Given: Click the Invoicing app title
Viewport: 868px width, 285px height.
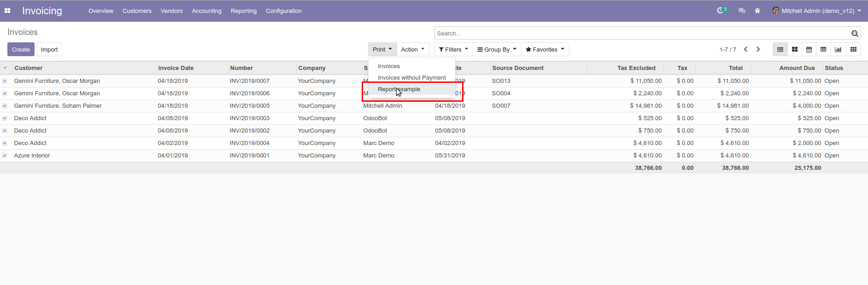Looking at the screenshot, I should click(x=42, y=11).
